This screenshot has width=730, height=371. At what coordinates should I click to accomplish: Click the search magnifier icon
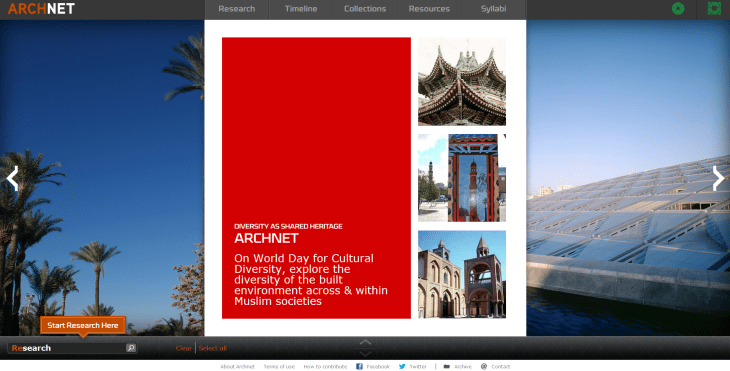[x=131, y=348]
